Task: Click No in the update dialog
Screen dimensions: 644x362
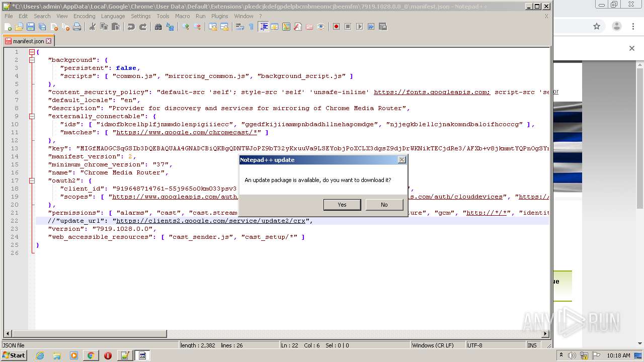Action: [x=384, y=205]
